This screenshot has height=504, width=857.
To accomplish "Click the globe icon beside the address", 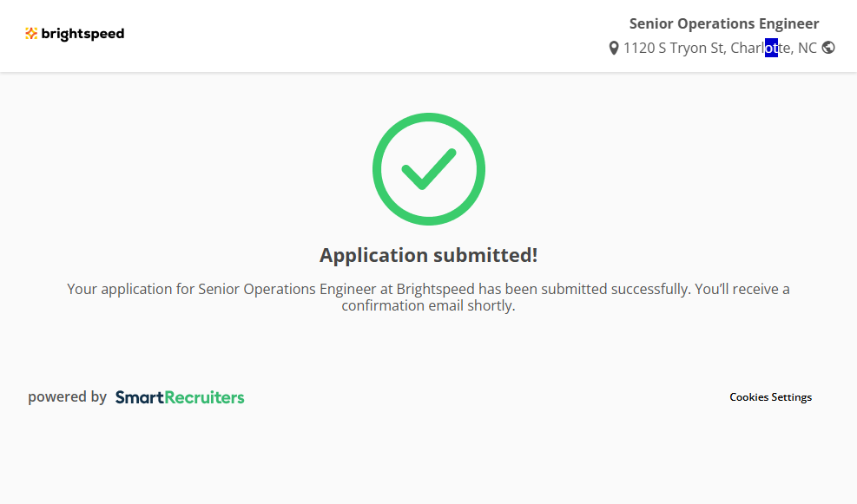I will (x=828, y=48).
